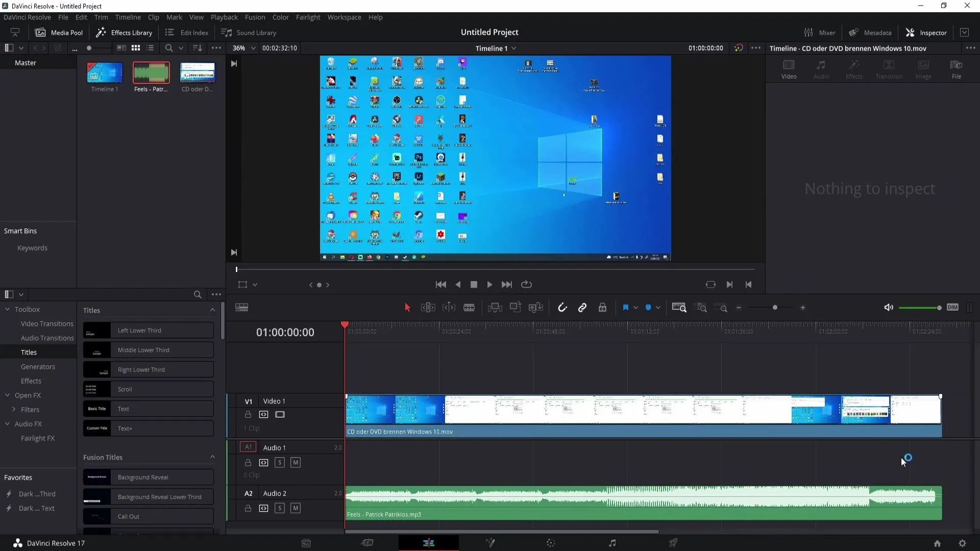Image resolution: width=980 pixels, height=551 pixels.
Task: Toggle auto track selector on Audio 2
Action: coord(263,508)
